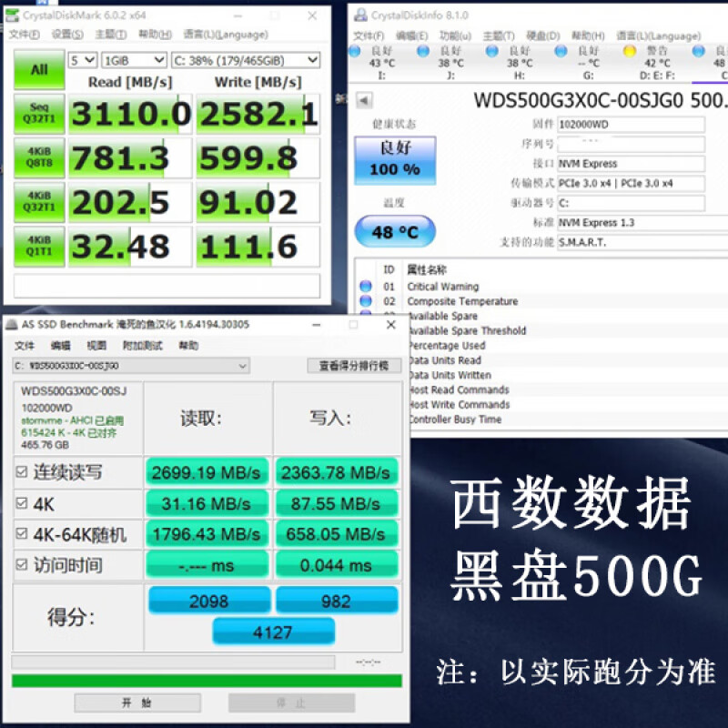Go to previous disk with the left arrow
The width and height of the screenshot is (728, 728).
[x=364, y=100]
